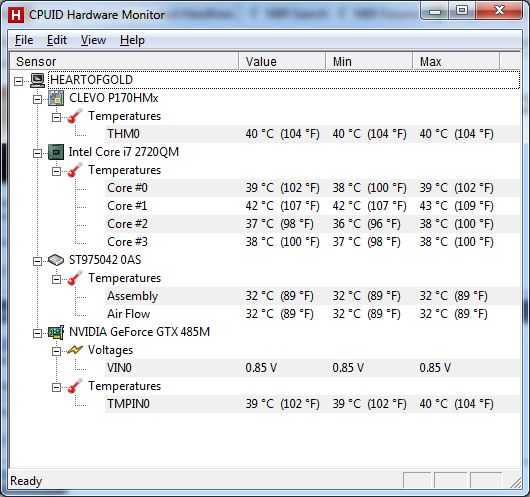The image size is (530, 497).
Task: Click the thermometer icon under Intel Core i7
Action: 75,170
